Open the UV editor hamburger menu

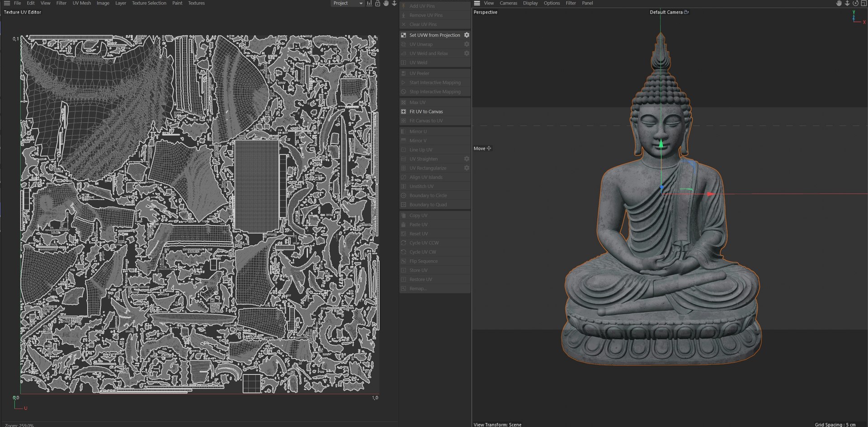(7, 3)
